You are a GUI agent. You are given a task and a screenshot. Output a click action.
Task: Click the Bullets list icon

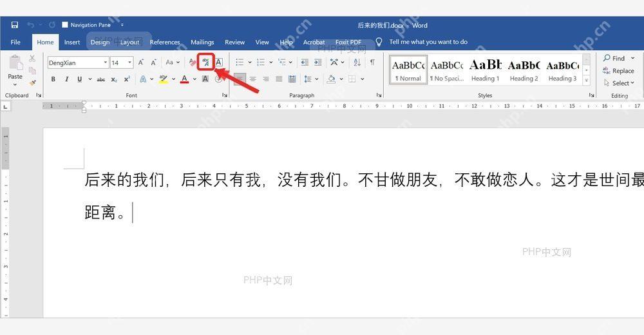coord(240,62)
